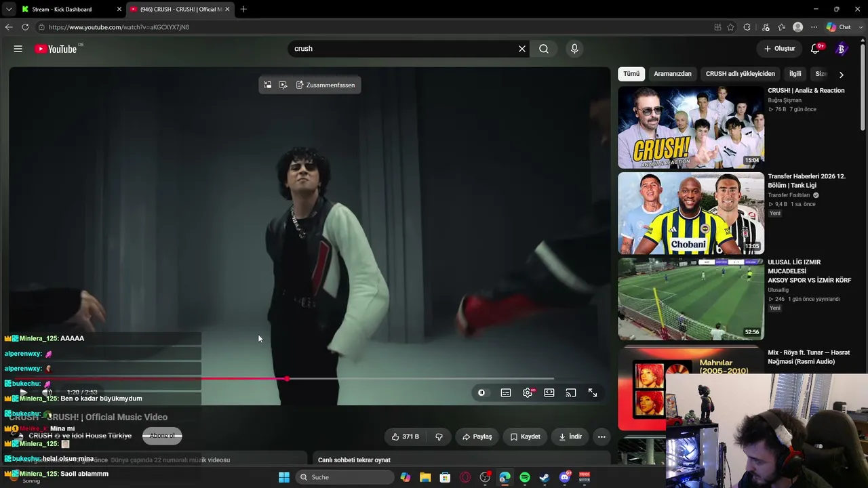Share the video via Paylaş
Image resolution: width=868 pixels, height=488 pixels.
[x=477, y=437]
